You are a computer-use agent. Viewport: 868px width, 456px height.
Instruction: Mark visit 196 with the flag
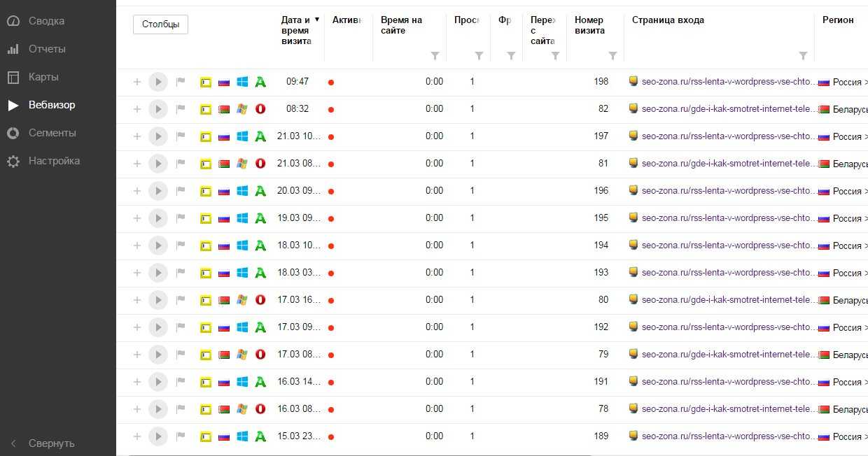point(181,191)
